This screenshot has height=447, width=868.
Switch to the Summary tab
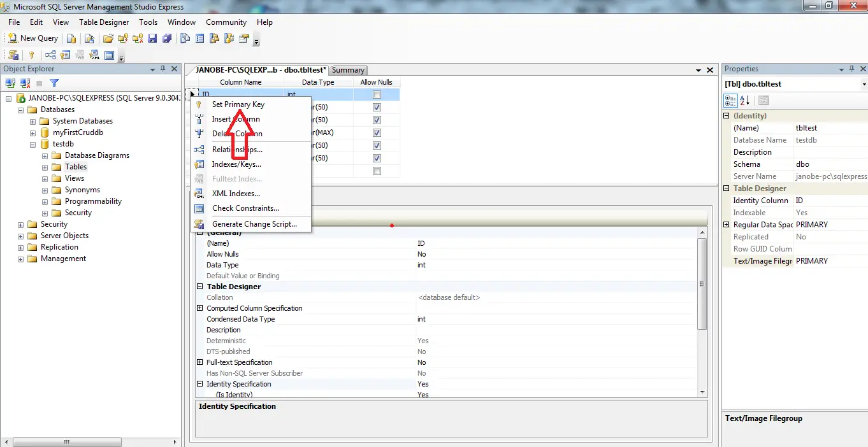pyautogui.click(x=348, y=70)
